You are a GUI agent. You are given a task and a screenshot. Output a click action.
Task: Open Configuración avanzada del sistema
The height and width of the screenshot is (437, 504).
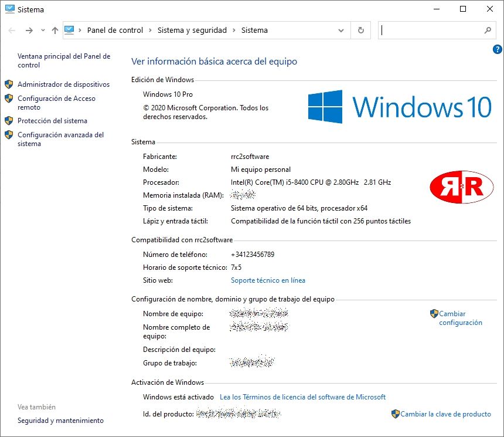tap(61, 139)
